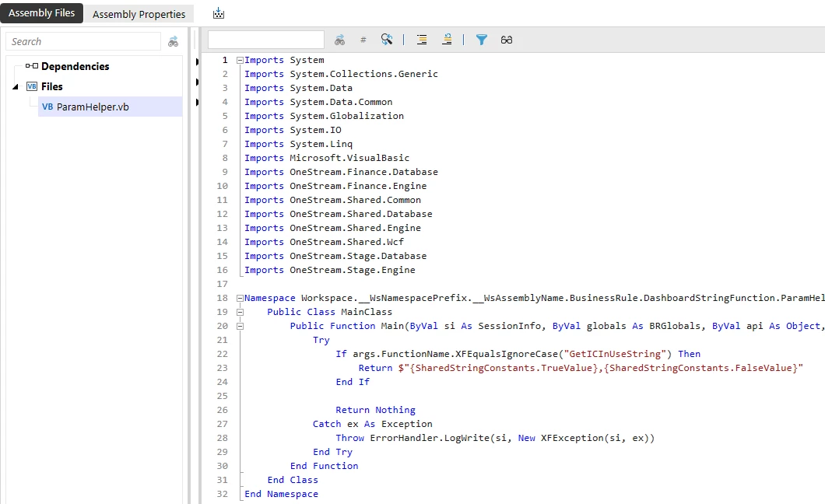Click 'End Function' on line 30

[x=324, y=466]
